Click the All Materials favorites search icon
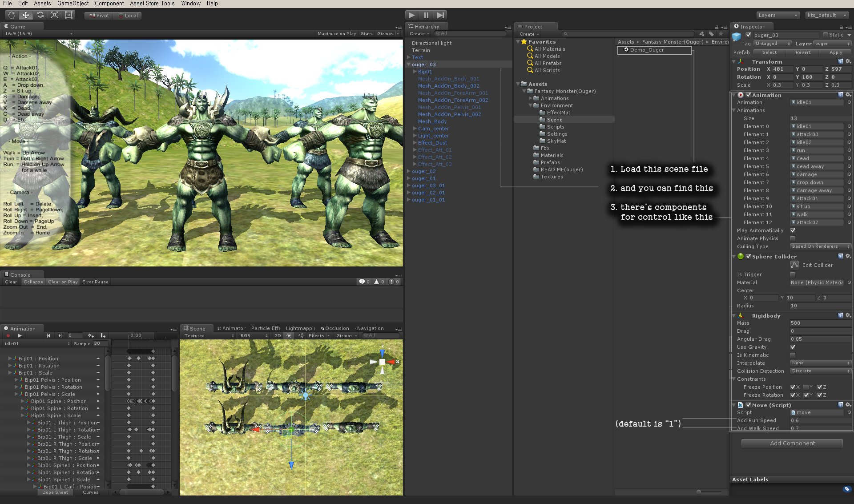854x504 pixels. (530, 49)
